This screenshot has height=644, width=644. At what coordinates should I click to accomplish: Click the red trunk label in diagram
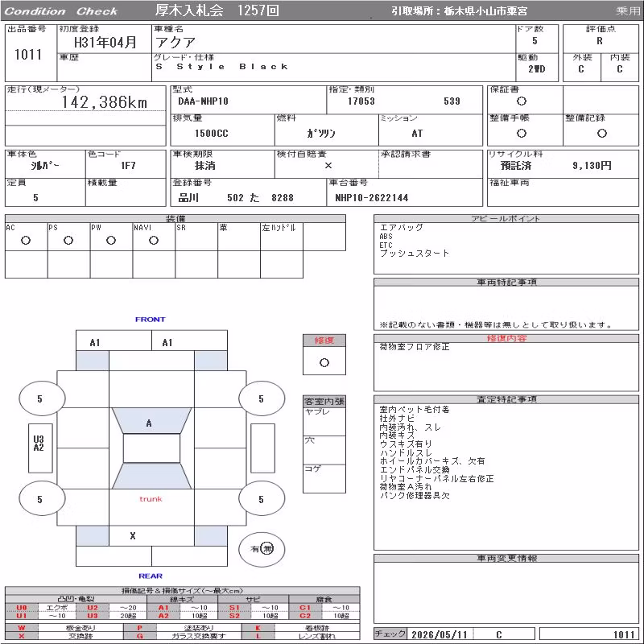pos(151,499)
